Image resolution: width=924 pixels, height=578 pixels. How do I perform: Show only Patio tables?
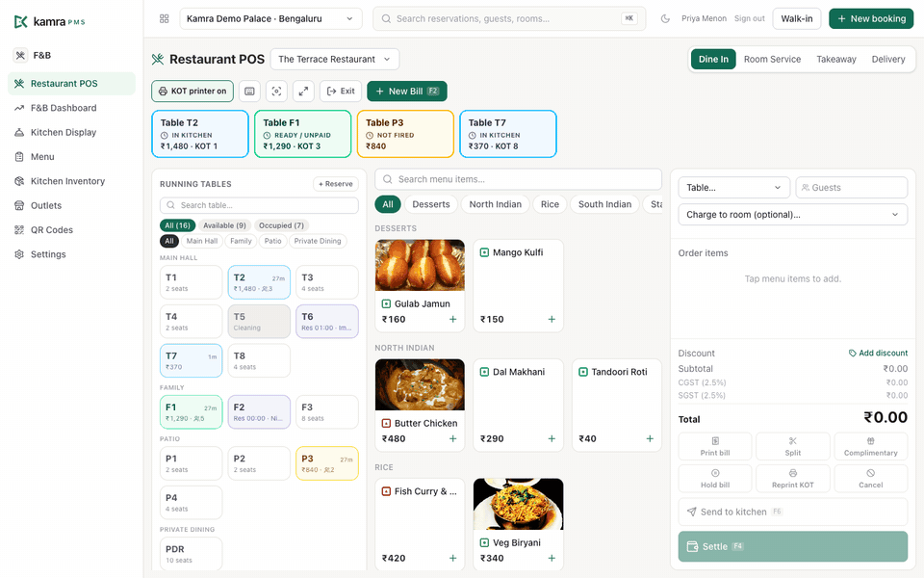tap(272, 241)
